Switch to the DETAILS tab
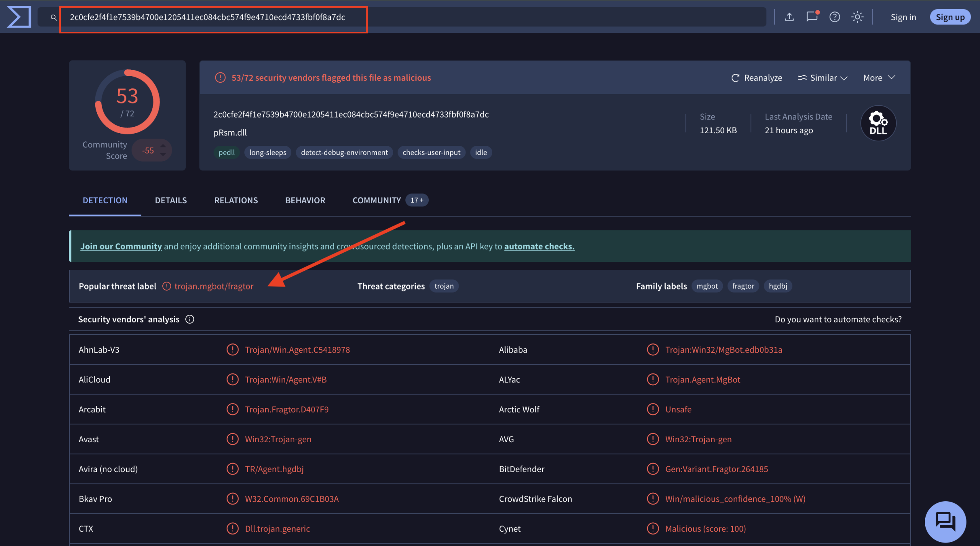980x546 pixels. 171,200
